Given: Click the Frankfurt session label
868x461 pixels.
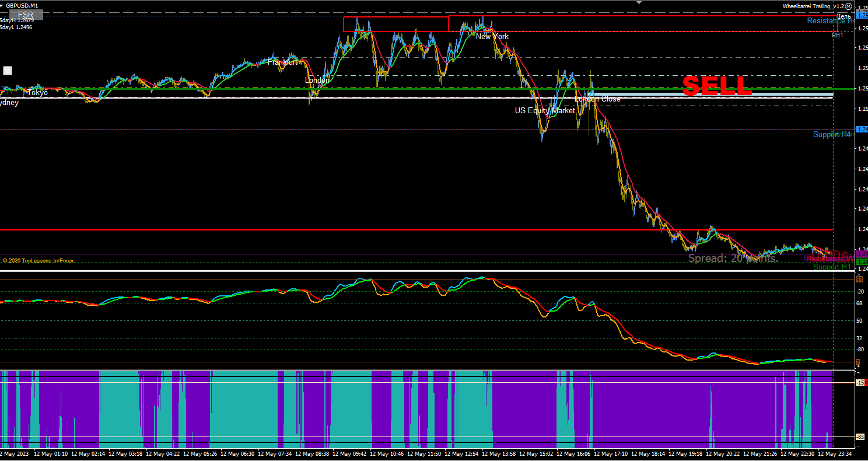Looking at the screenshot, I should coord(283,62).
